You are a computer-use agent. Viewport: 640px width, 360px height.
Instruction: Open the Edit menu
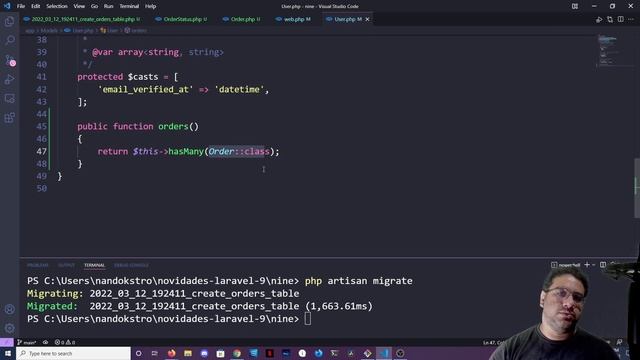[x=36, y=6]
